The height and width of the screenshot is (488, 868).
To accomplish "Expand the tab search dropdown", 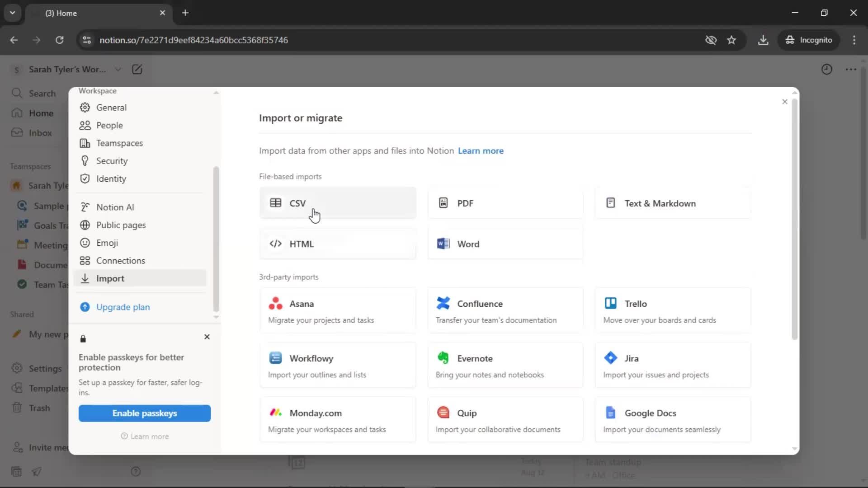I will tap(12, 13).
